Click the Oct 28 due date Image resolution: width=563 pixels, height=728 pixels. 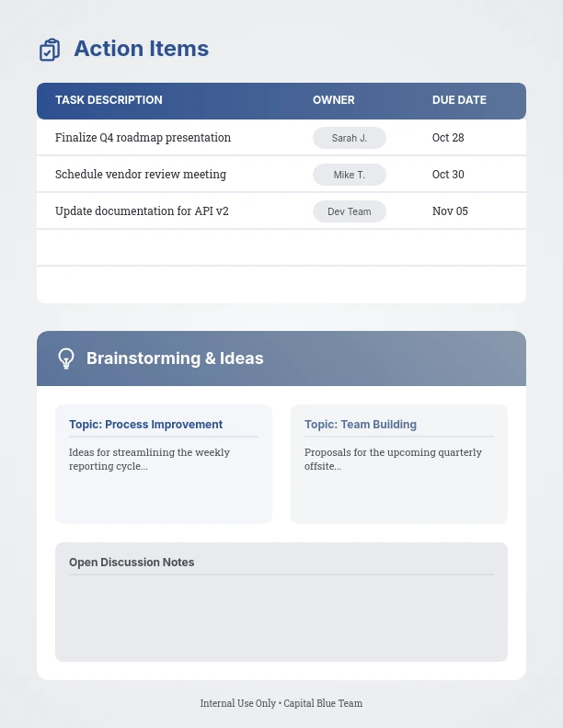(448, 138)
